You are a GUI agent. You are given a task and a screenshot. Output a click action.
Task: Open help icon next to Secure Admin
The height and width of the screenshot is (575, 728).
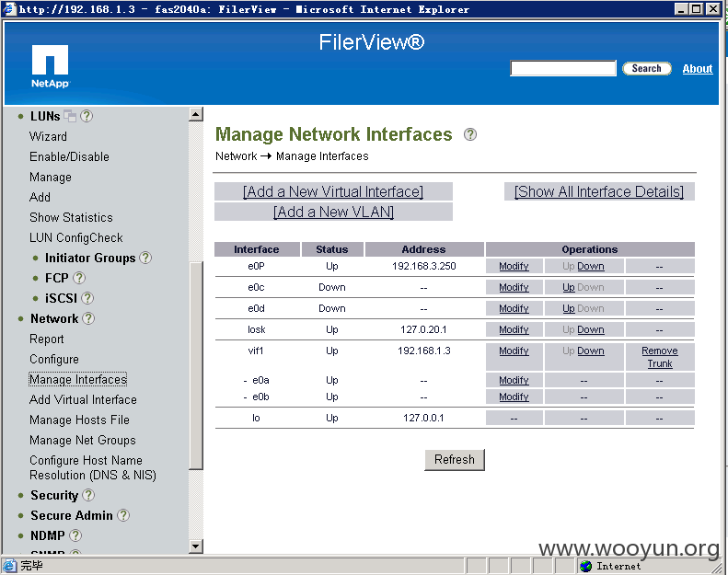tap(123, 515)
